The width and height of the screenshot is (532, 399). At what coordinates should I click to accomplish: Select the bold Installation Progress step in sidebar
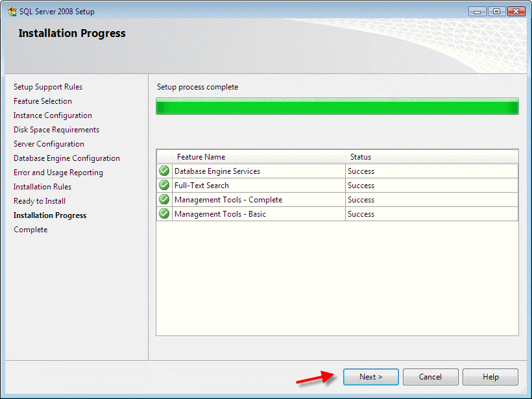point(50,215)
